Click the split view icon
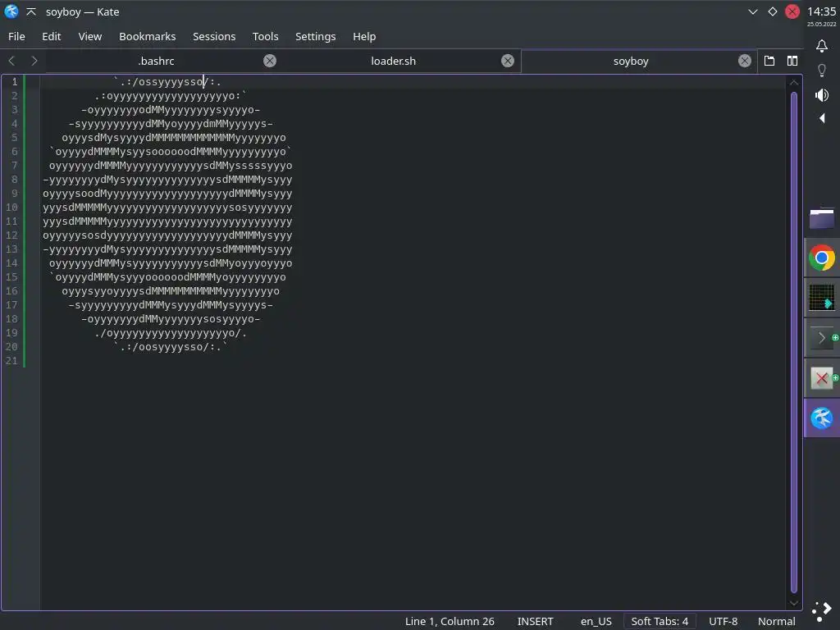840x630 pixels. (792, 61)
